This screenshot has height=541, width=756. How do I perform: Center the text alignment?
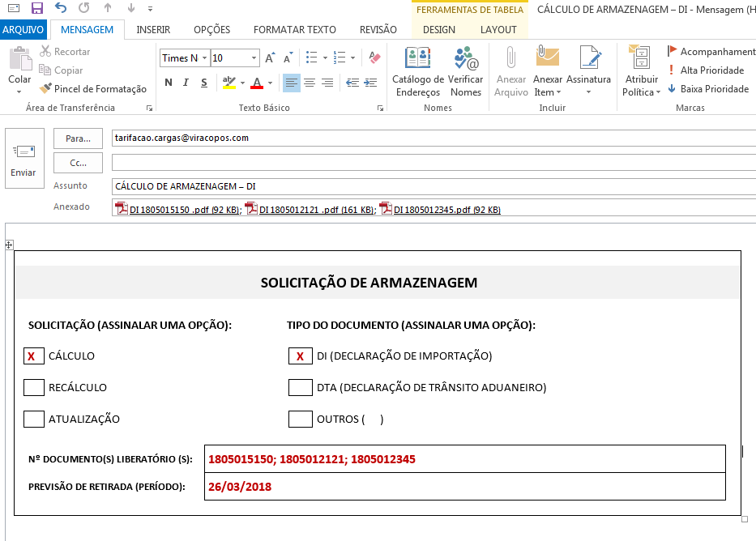pos(310,83)
